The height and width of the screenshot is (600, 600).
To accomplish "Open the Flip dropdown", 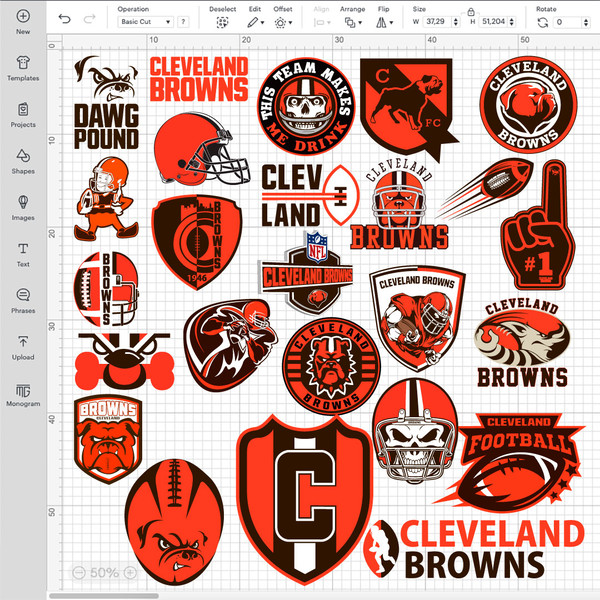I will [384, 23].
